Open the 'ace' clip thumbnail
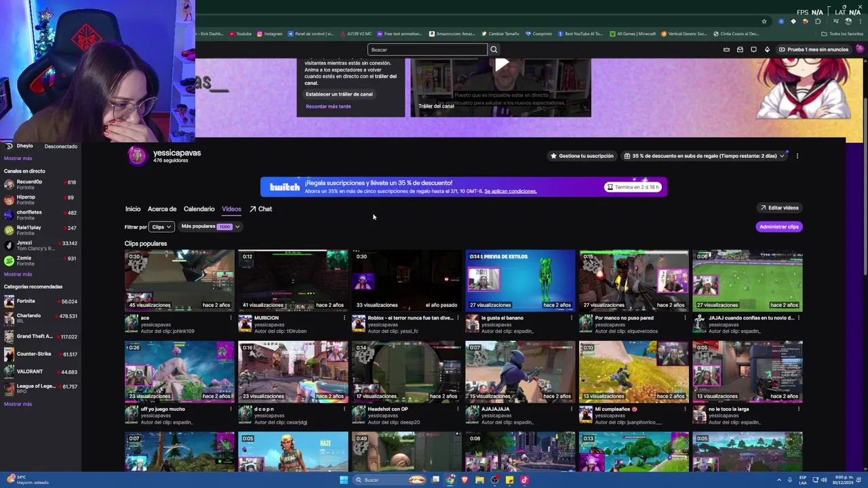Viewport: 868px width, 488px height. click(x=180, y=281)
